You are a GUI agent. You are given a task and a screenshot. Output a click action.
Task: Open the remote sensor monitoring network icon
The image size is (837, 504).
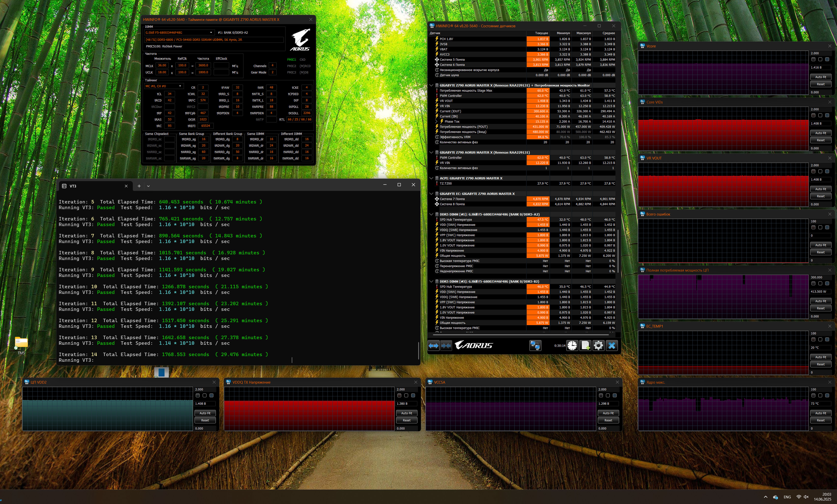(x=535, y=346)
